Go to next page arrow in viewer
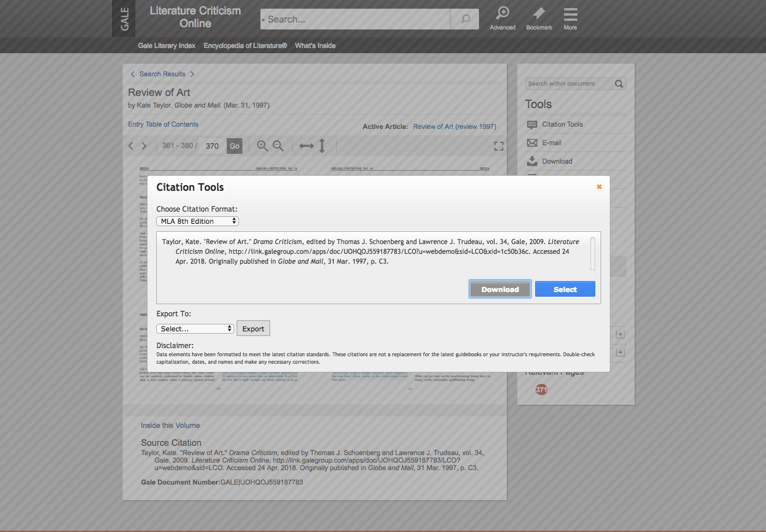The image size is (766, 532). (x=144, y=146)
